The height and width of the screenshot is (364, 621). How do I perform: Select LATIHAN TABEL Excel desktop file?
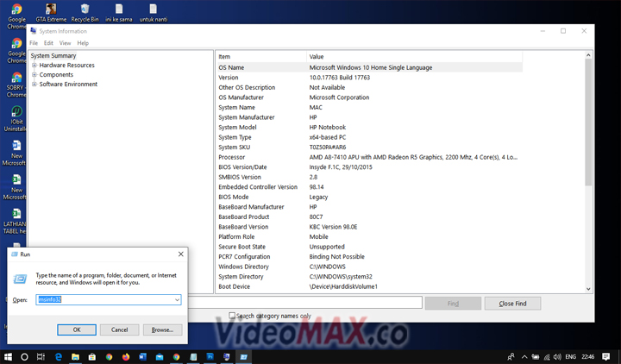pos(16,221)
